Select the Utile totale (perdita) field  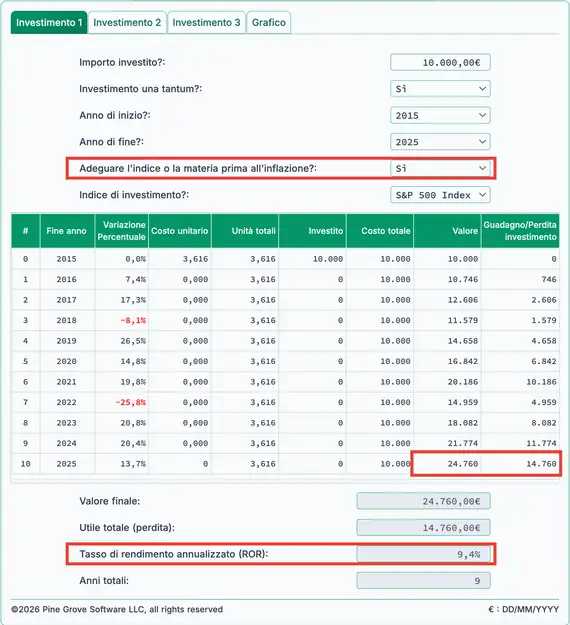423,528
